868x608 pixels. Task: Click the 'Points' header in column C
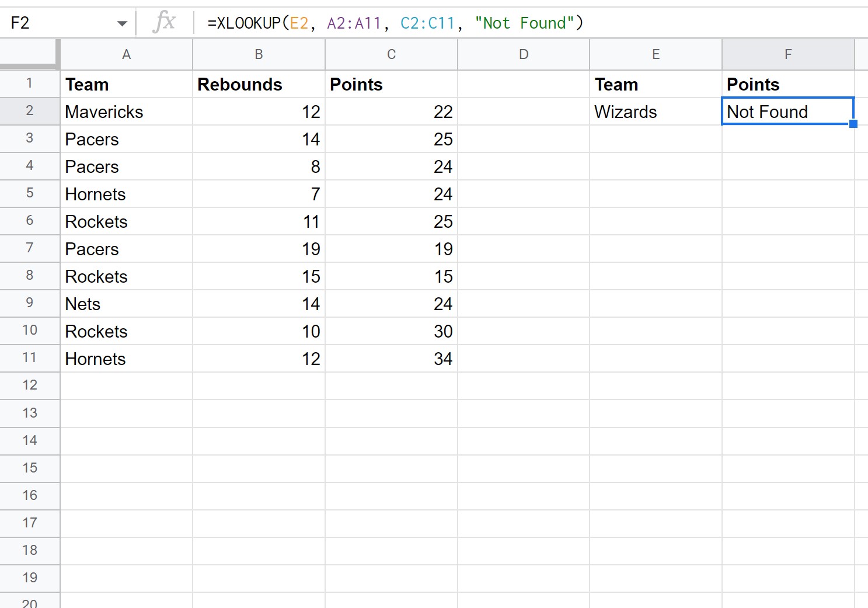pyautogui.click(x=392, y=84)
